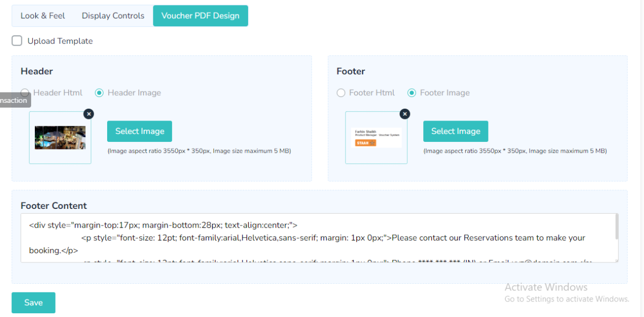Switch to the Look & Feel tab
Screen dimensions: 644x317
coord(43,16)
